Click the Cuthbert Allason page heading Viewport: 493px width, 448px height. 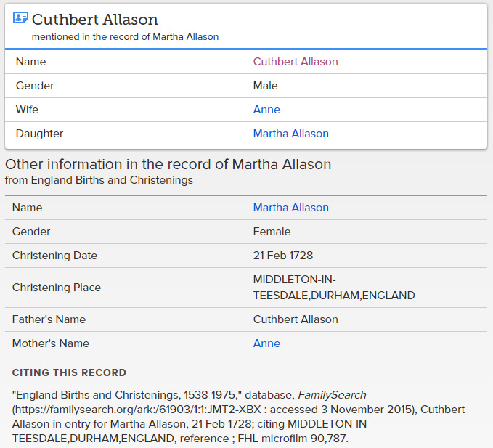(95, 20)
